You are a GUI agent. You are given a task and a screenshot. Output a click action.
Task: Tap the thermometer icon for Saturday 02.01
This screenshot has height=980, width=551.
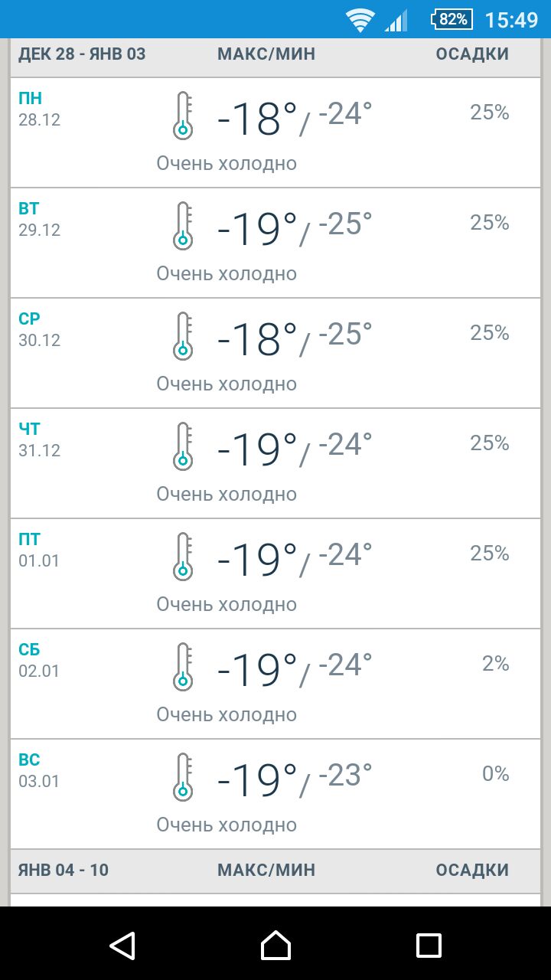(182, 667)
